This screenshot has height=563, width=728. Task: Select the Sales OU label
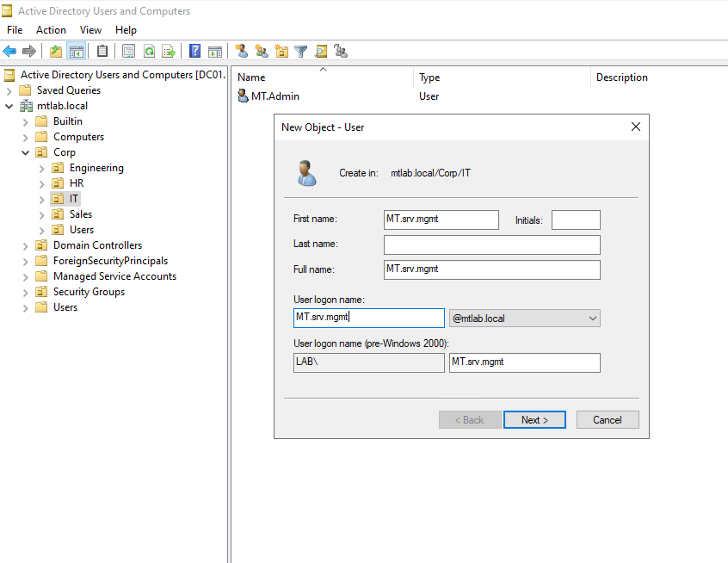pos(80,214)
